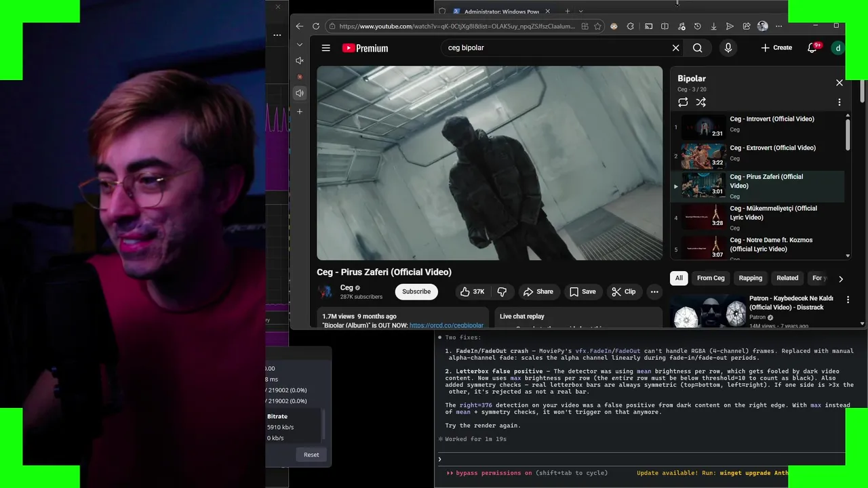868x488 pixels.
Task: Open the browser extensions puzzle icon
Action: click(x=631, y=26)
